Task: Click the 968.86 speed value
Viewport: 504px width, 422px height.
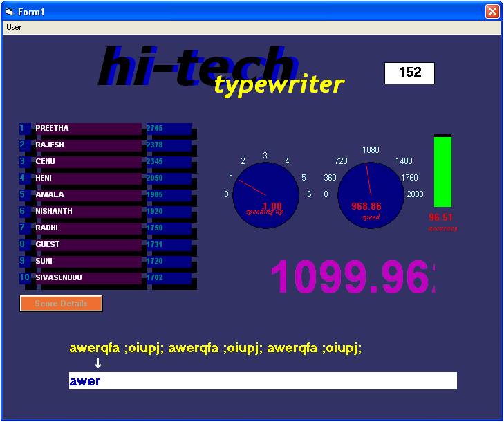Action: click(x=366, y=206)
